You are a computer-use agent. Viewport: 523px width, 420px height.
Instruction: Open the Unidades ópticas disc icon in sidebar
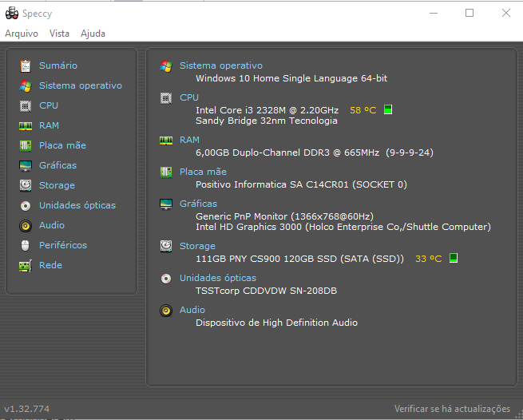pos(26,206)
